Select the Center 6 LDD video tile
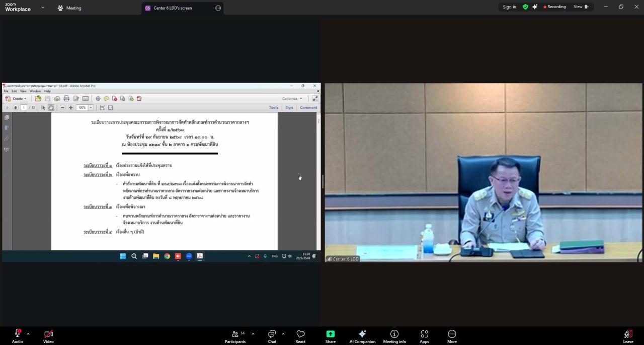 coord(484,172)
